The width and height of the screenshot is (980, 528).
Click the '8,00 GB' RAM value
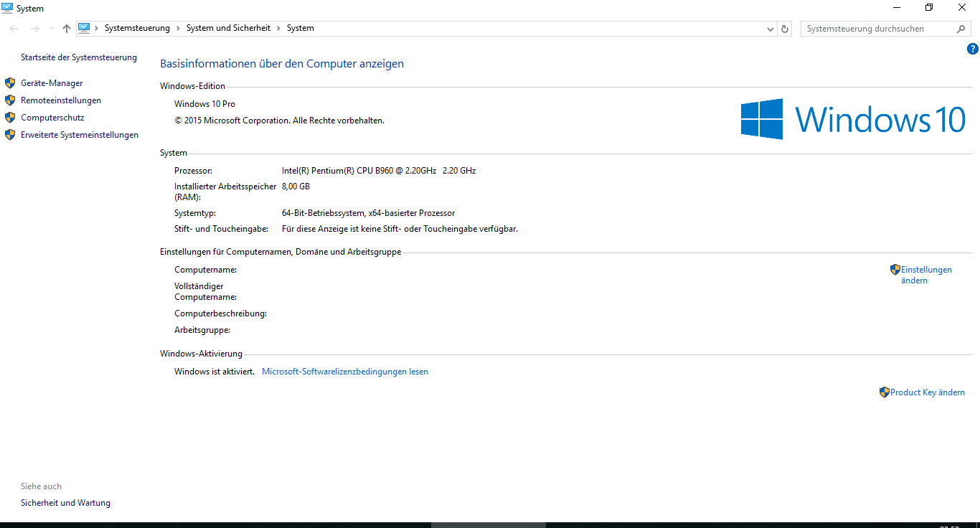296,187
